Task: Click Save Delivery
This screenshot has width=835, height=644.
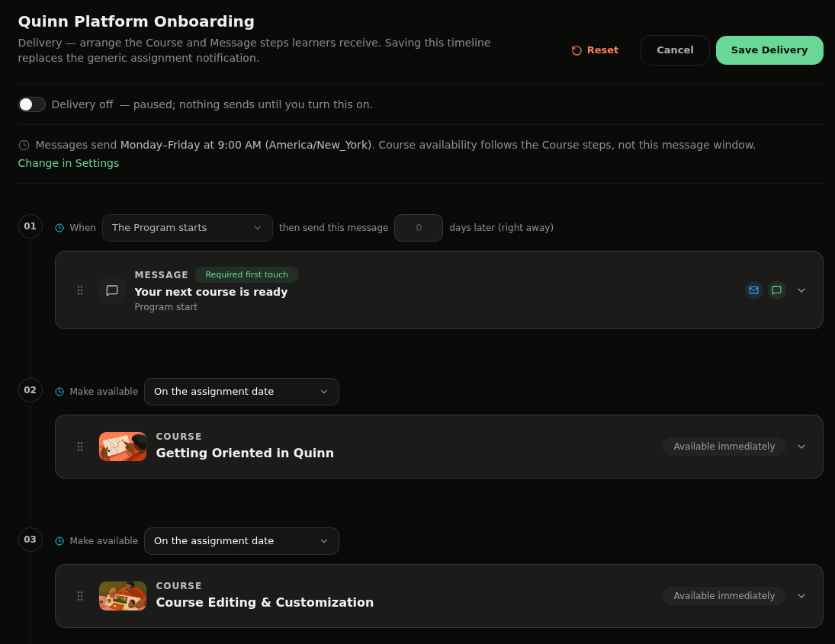Action: point(769,50)
